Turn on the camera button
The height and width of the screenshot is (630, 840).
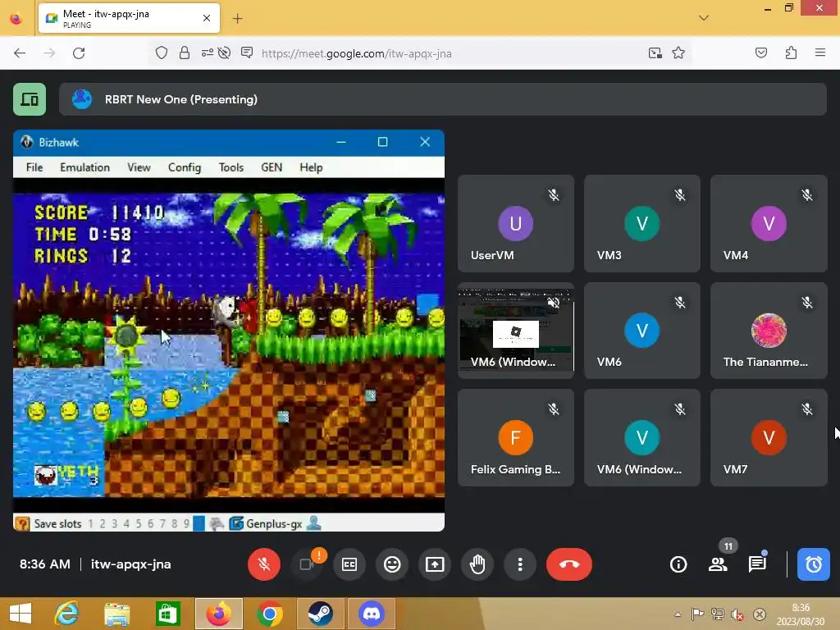tap(307, 564)
